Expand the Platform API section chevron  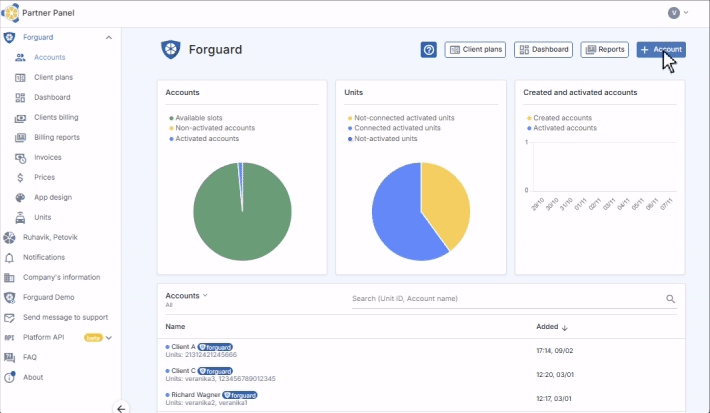109,337
